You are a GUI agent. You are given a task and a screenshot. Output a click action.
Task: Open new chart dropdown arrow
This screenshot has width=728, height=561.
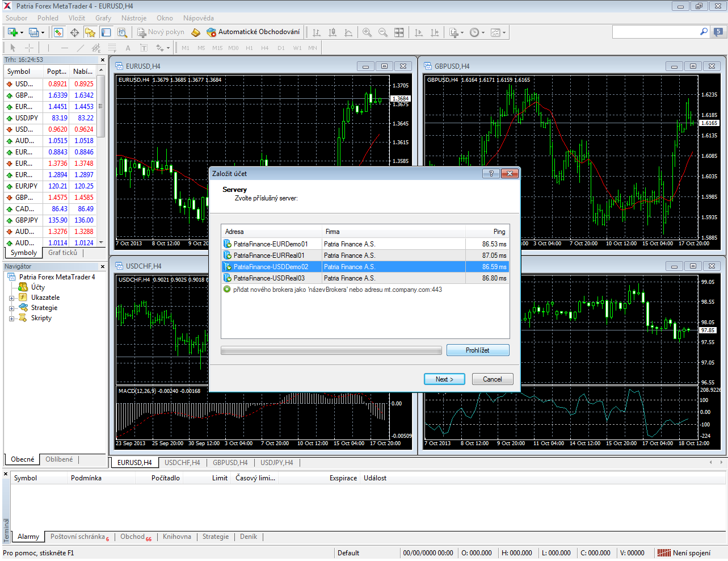point(22,33)
